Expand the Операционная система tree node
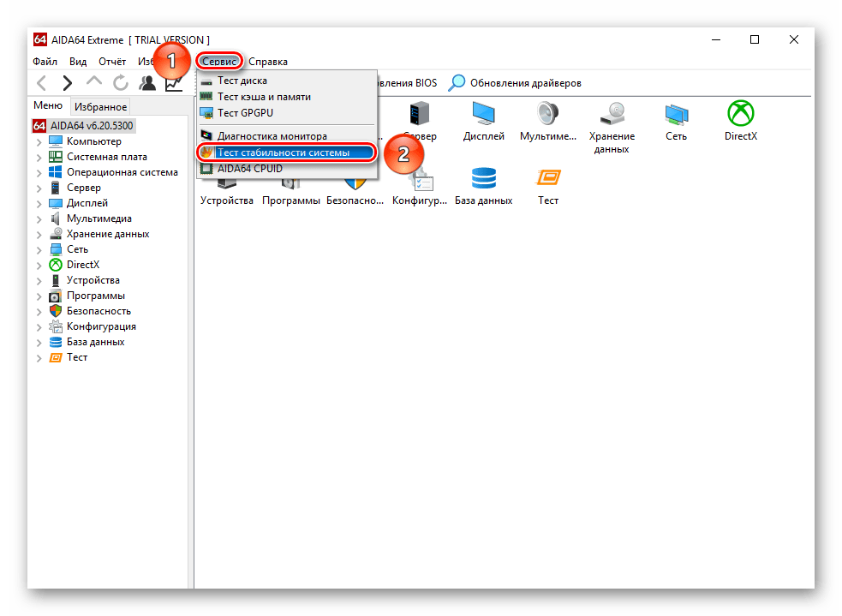The height and width of the screenshot is (616, 842). [x=39, y=172]
